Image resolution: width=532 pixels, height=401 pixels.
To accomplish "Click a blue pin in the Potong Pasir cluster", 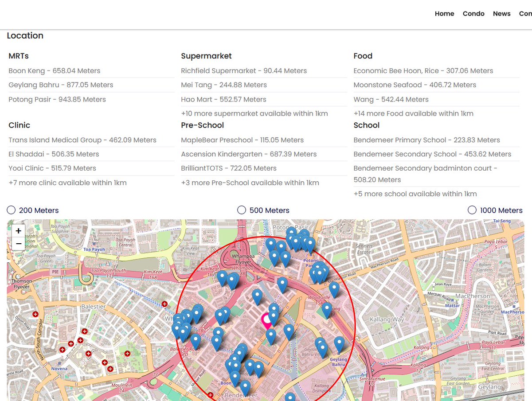I will [x=295, y=241].
